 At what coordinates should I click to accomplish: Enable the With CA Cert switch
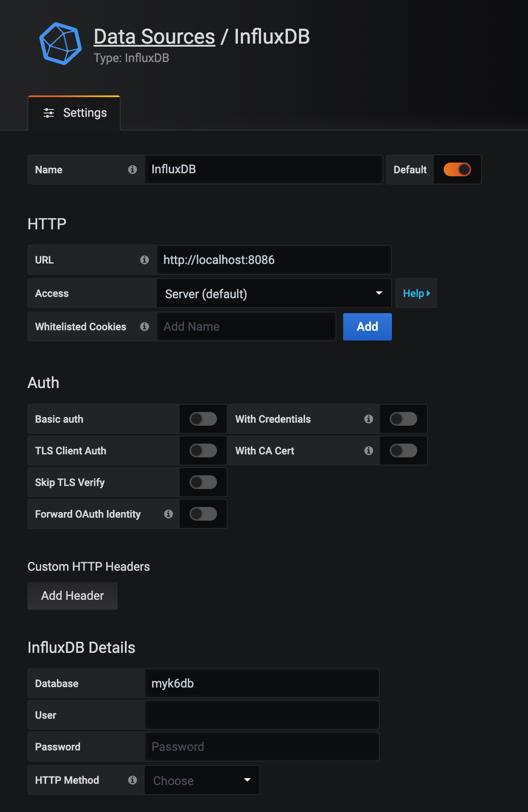point(403,450)
